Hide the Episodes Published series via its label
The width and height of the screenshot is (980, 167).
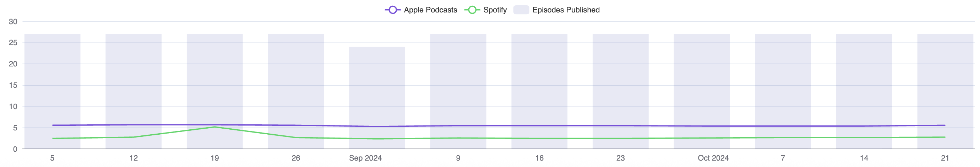[x=566, y=10]
